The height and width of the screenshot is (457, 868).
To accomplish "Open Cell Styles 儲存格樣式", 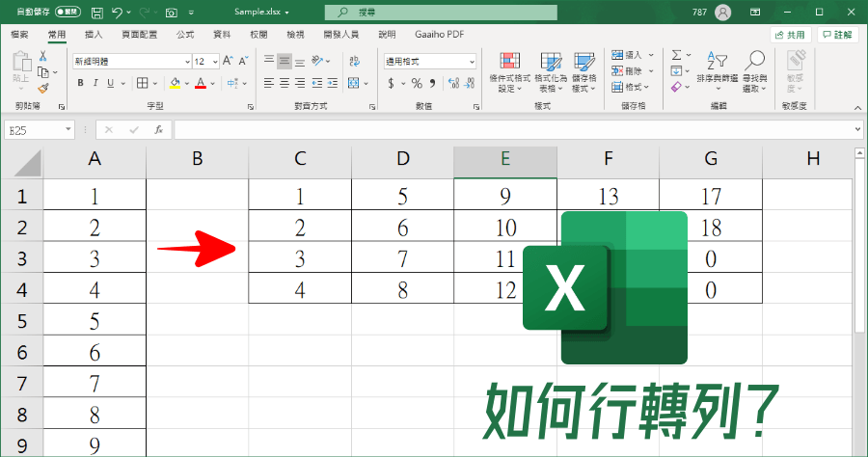I will 584,73.
